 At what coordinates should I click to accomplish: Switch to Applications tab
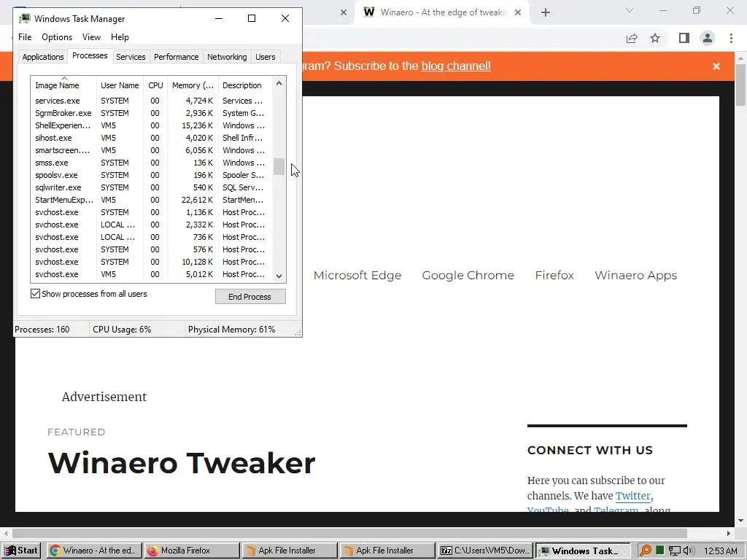tap(43, 57)
